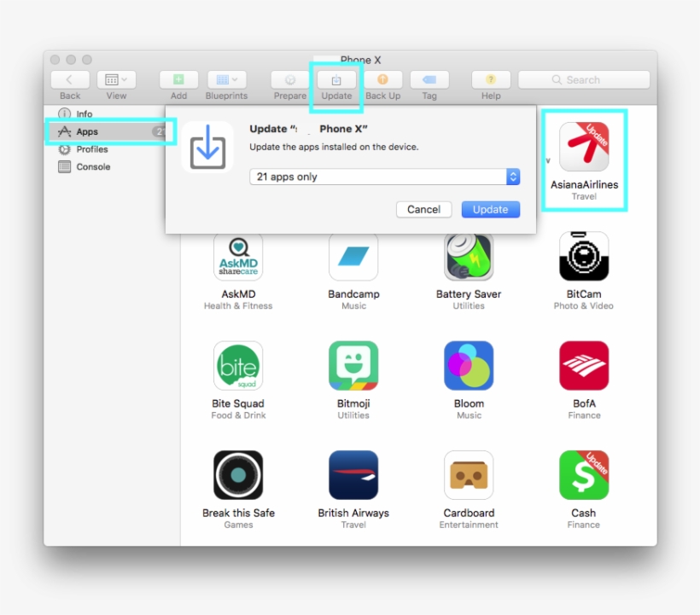Click the 'Battery Saver' name label

coord(469,294)
